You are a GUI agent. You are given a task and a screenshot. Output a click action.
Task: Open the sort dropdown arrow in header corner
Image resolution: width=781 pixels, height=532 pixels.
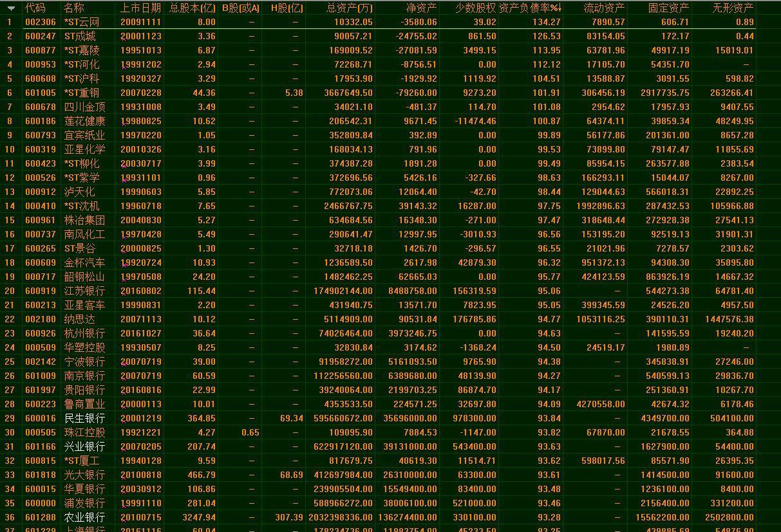click(x=10, y=8)
